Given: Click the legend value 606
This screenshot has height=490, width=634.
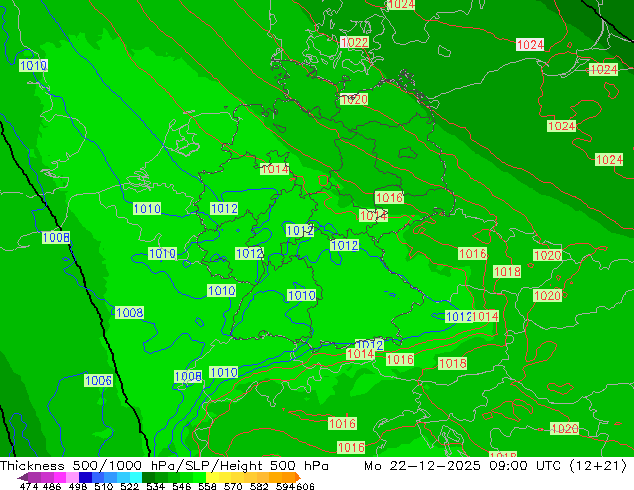Looking at the screenshot, I should [x=305, y=486].
